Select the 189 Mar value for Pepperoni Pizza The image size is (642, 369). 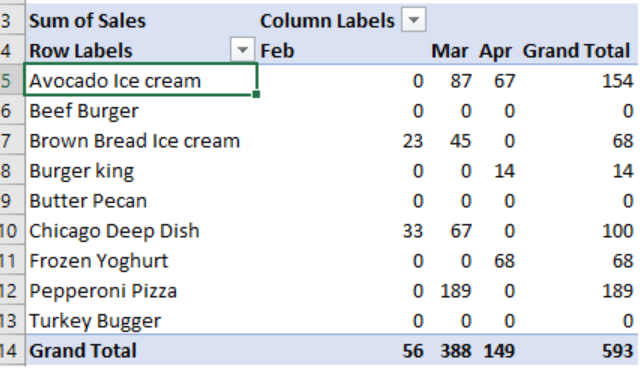click(456, 291)
